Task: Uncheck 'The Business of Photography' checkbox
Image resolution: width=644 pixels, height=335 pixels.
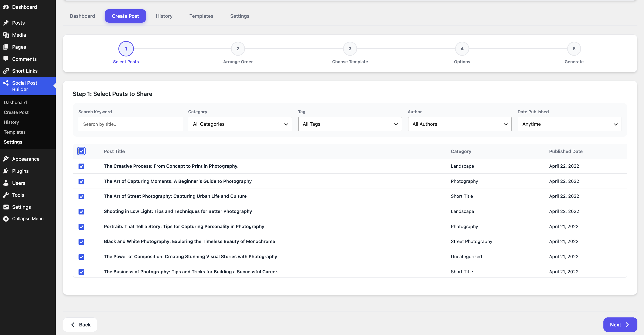Action: pyautogui.click(x=81, y=272)
